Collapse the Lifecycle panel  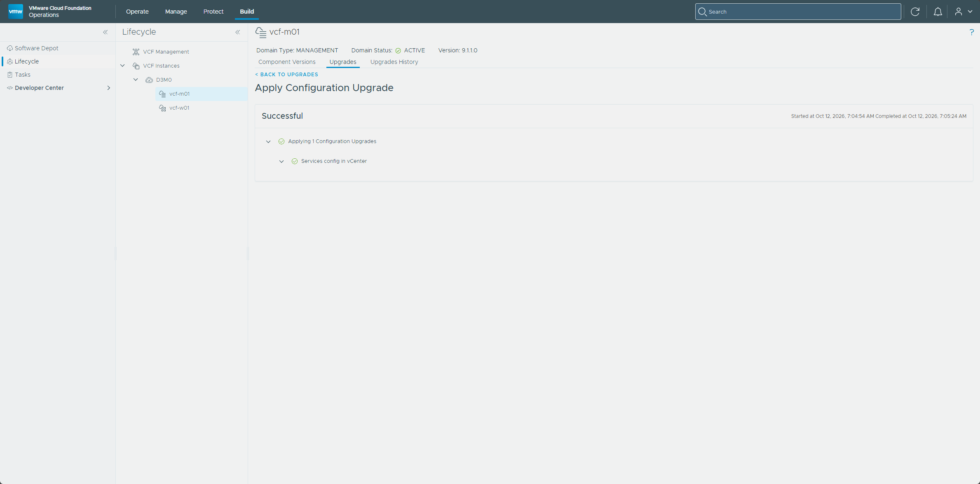pos(238,32)
